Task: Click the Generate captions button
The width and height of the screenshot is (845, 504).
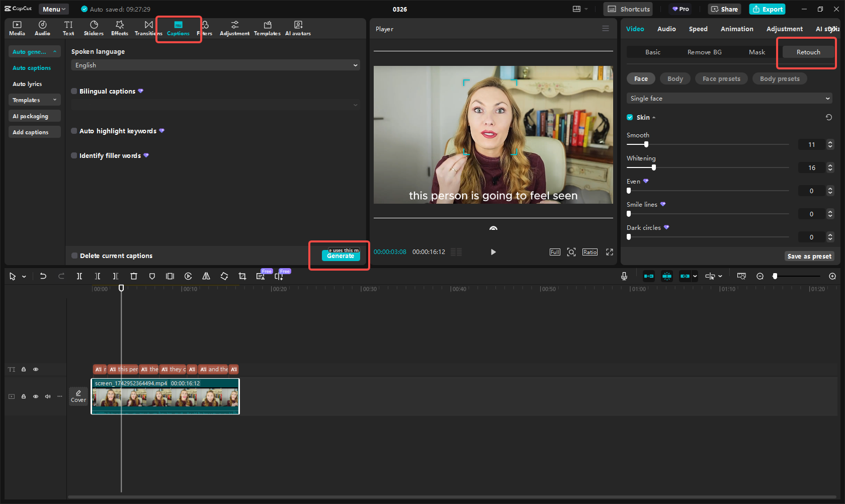Action: click(x=340, y=256)
